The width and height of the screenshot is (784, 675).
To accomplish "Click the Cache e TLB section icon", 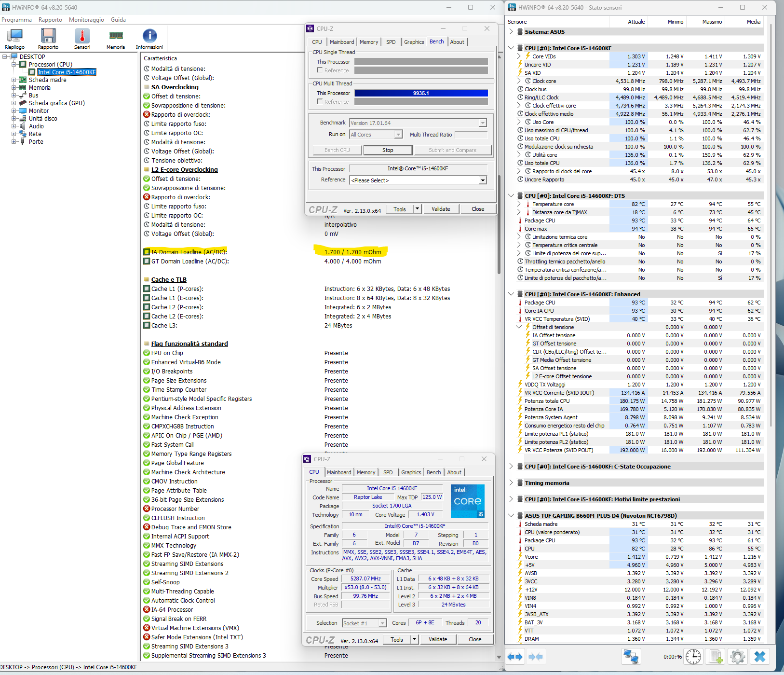I will point(147,279).
